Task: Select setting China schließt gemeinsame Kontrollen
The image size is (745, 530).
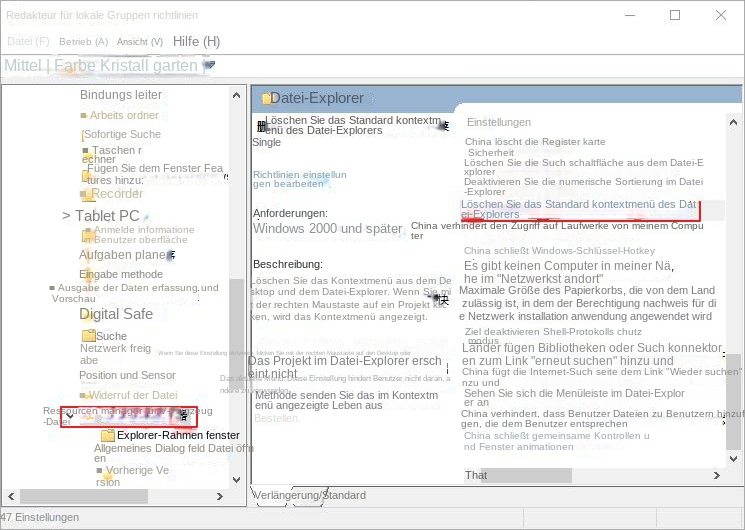Action: pos(556,441)
